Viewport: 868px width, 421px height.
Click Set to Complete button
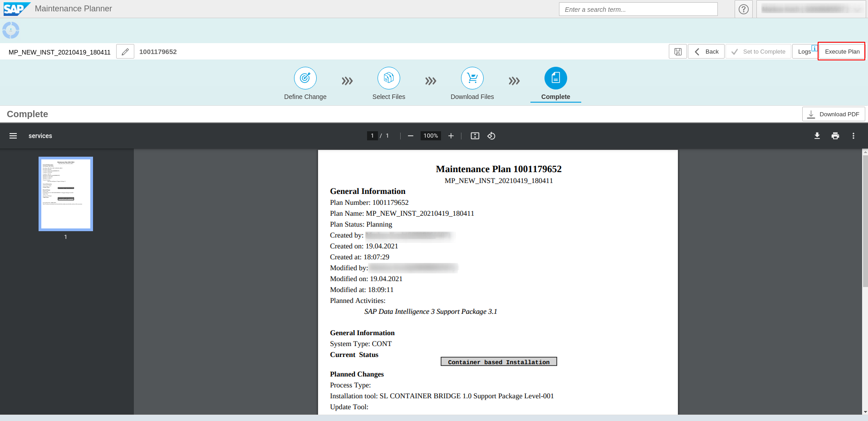[x=758, y=52]
